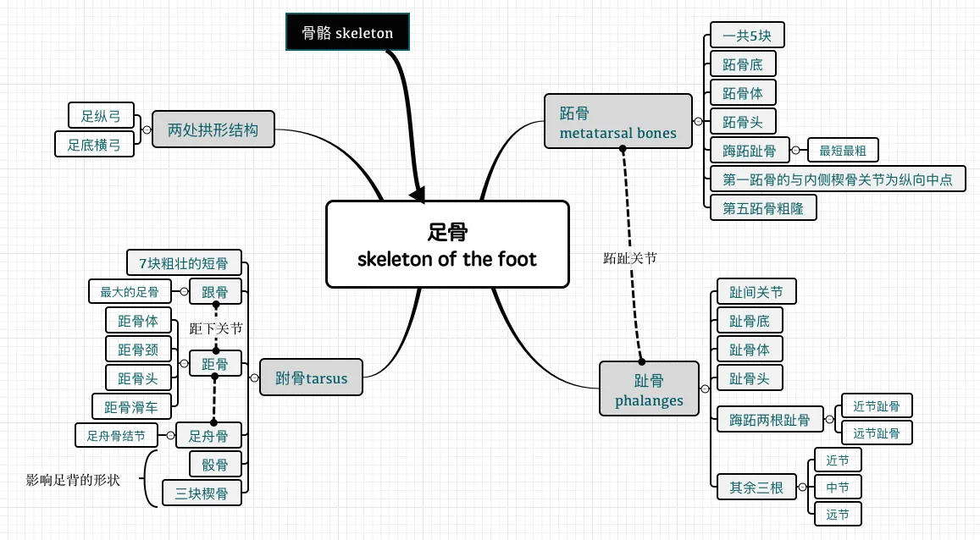
Task: Select the 距骨 node
Action: [x=216, y=363]
